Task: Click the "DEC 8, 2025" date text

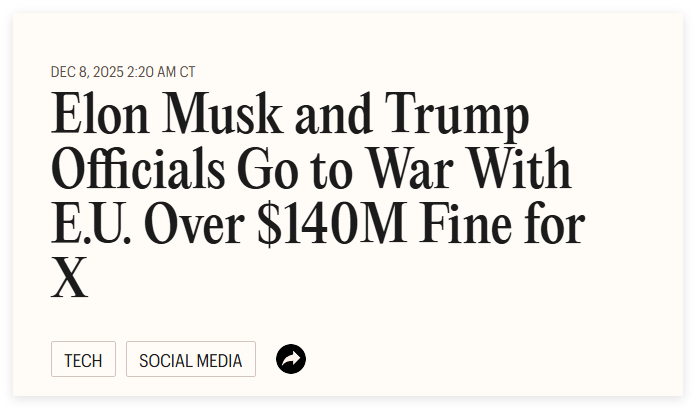Action: pyautogui.click(x=88, y=73)
